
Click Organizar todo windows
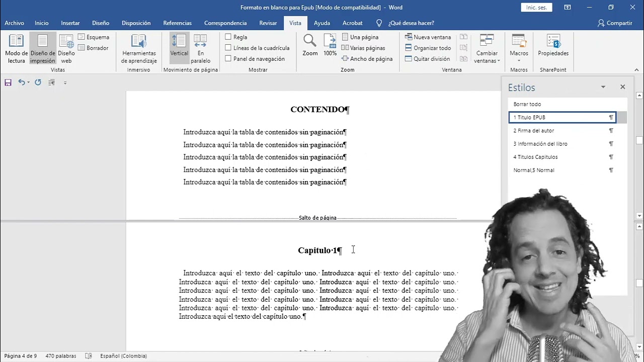(x=428, y=48)
